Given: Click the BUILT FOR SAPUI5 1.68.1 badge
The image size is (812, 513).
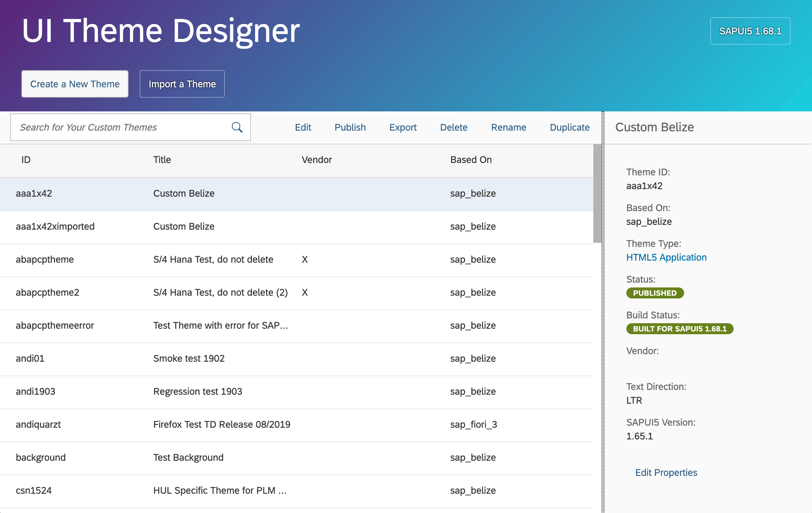Looking at the screenshot, I should point(680,329).
